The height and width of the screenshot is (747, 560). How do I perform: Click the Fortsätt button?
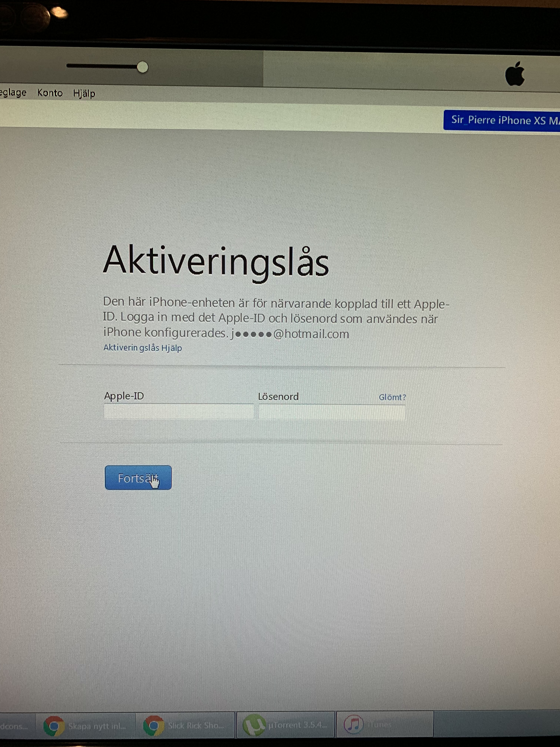click(x=138, y=477)
